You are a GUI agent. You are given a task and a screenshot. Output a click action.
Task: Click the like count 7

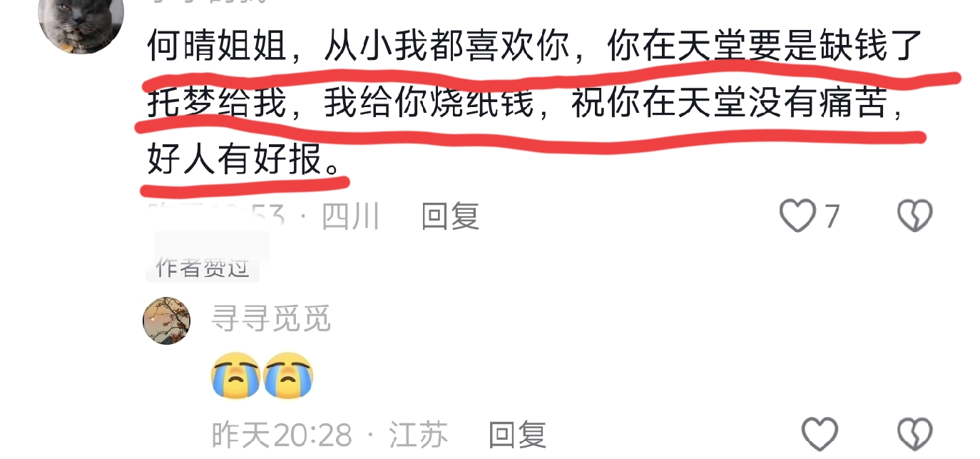click(832, 216)
